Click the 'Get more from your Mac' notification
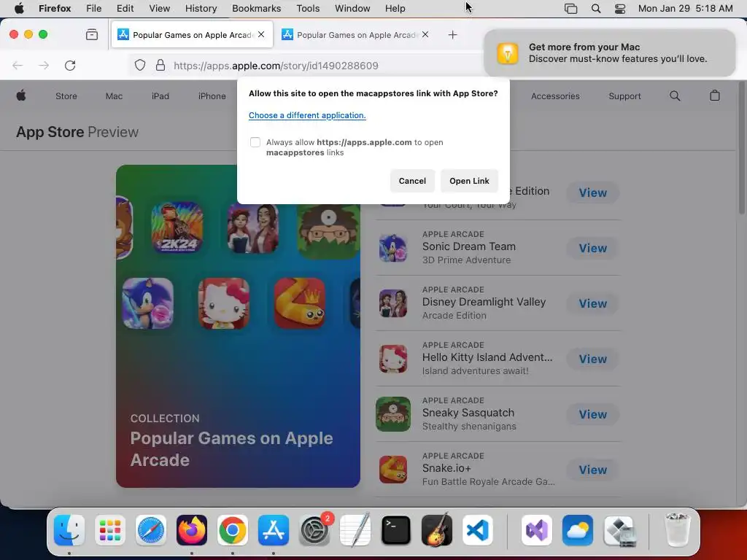Screen dimensions: 747x560 click(610, 52)
